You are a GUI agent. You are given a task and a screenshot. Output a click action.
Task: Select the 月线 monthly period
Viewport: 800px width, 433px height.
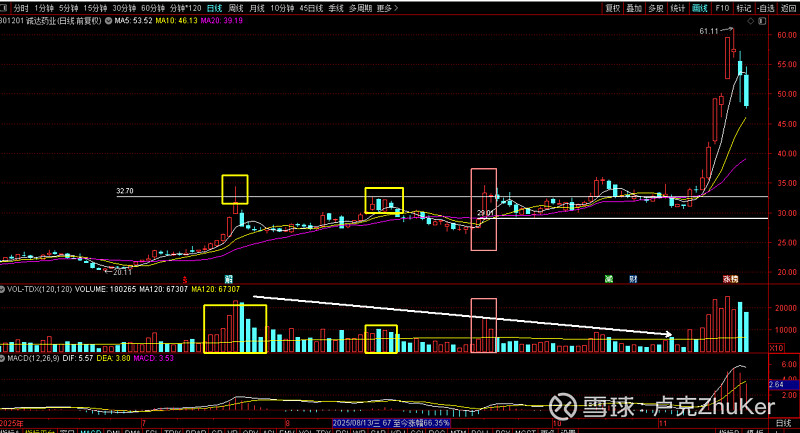click(x=257, y=8)
